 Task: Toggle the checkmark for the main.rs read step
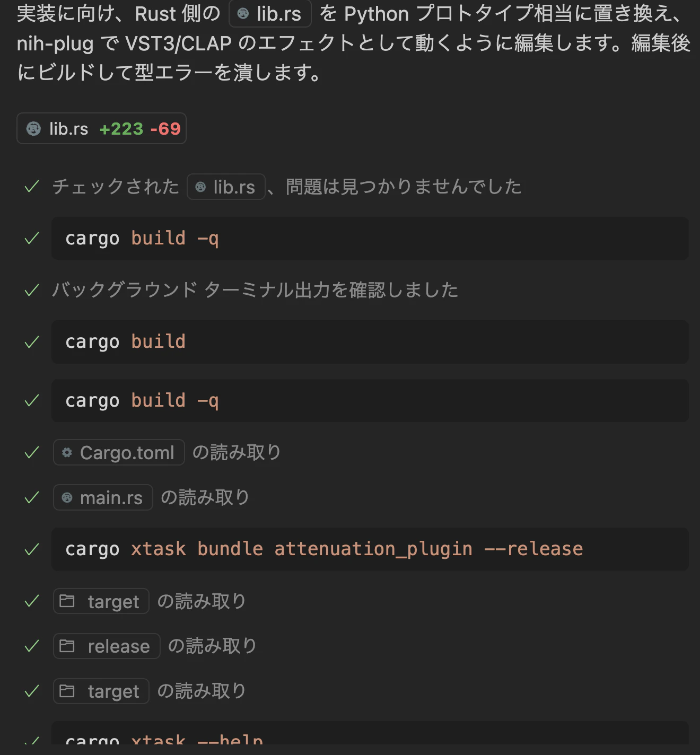pyautogui.click(x=31, y=497)
